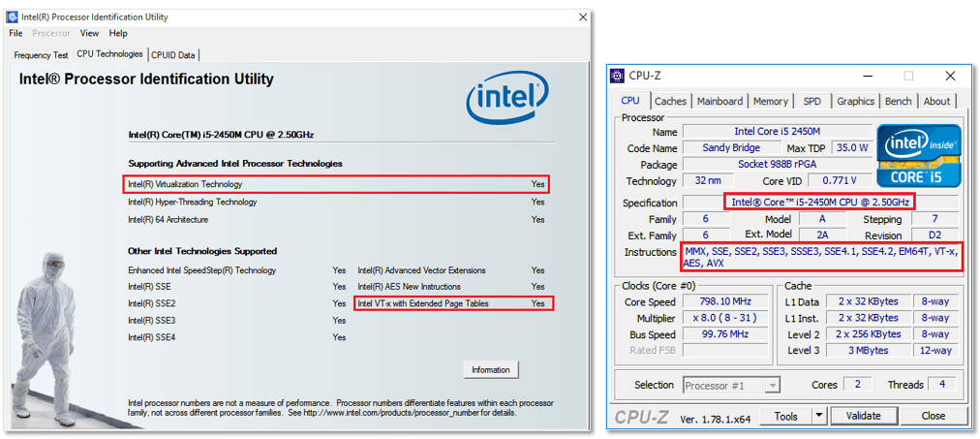Click the Revision value D2
This screenshot has height=439, width=980.
click(935, 235)
